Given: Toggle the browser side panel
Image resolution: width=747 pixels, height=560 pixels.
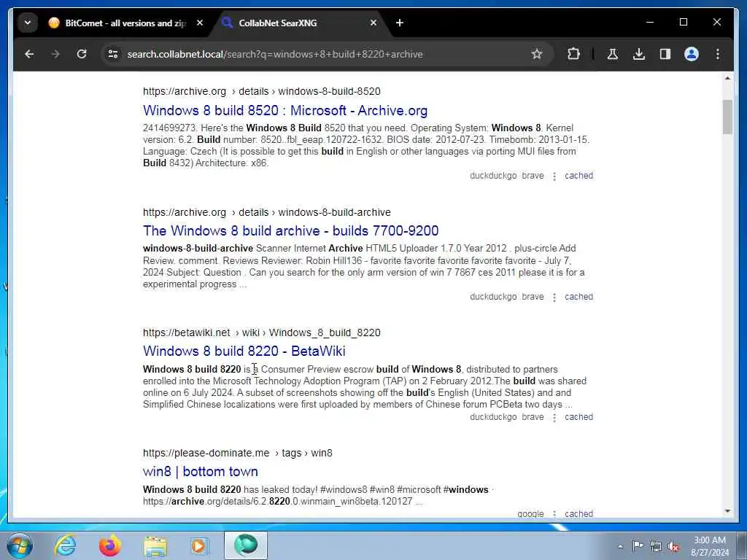Looking at the screenshot, I should click(665, 54).
